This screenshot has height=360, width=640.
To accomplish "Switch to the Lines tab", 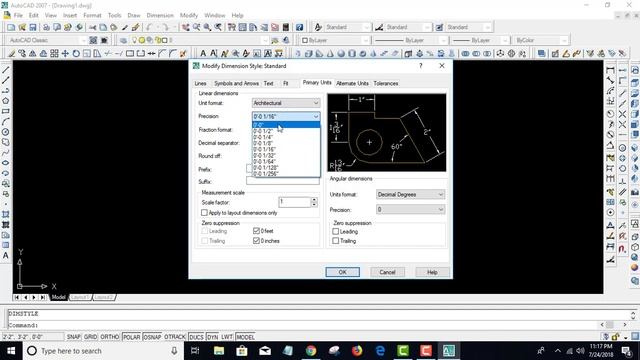I will pos(200,83).
